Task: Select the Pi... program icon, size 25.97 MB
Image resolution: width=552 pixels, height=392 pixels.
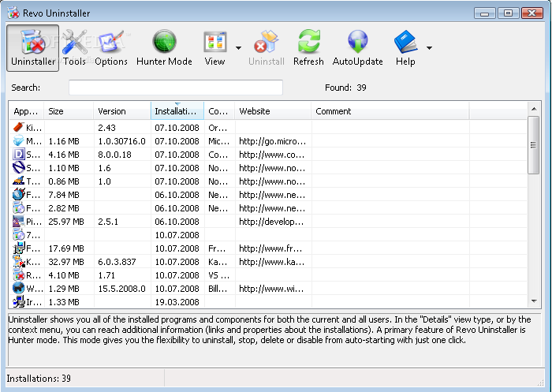Action: pos(19,221)
